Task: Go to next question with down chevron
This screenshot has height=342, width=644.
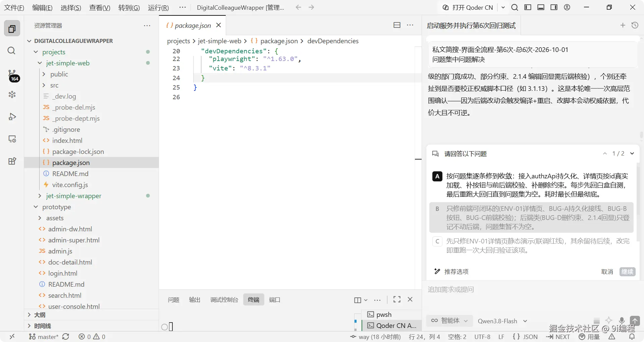Action: click(x=632, y=154)
